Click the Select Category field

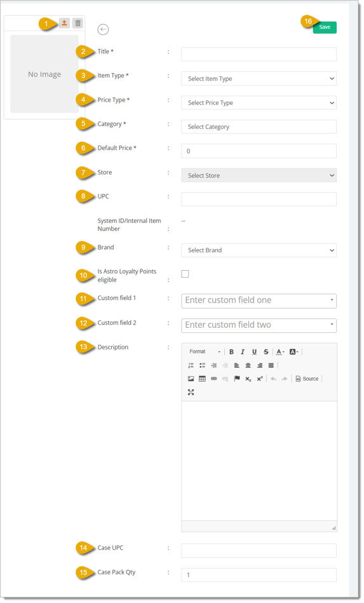click(x=259, y=127)
